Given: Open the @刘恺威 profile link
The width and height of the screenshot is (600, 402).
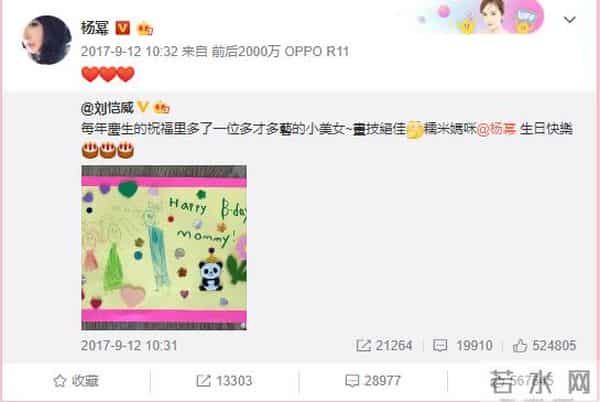Looking at the screenshot, I should coord(107,108).
